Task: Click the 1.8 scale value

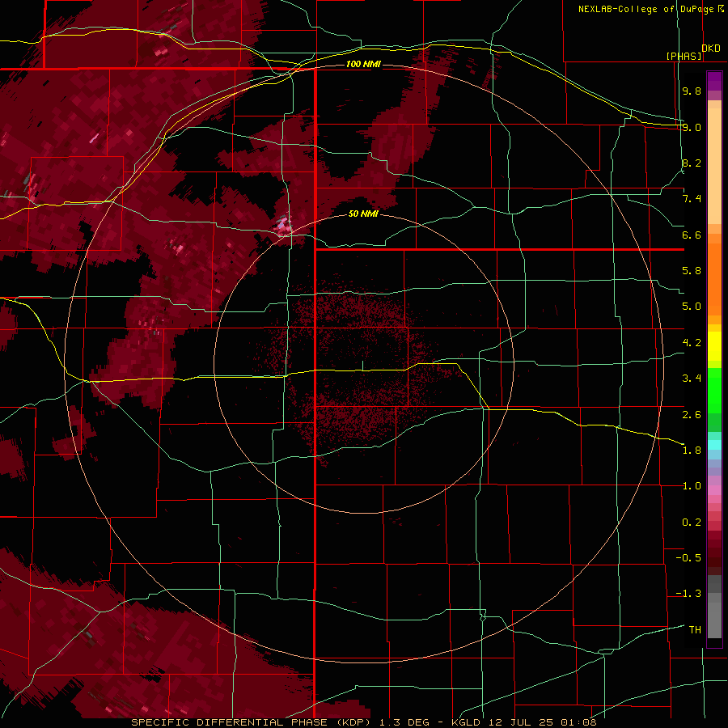Action: [692, 451]
